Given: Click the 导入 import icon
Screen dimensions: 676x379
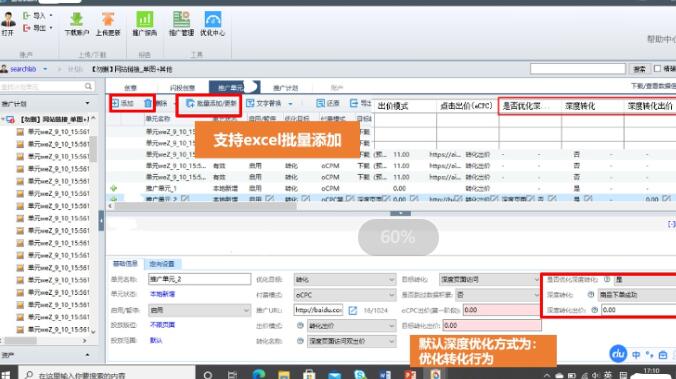Looking at the screenshot, I should point(27,16).
